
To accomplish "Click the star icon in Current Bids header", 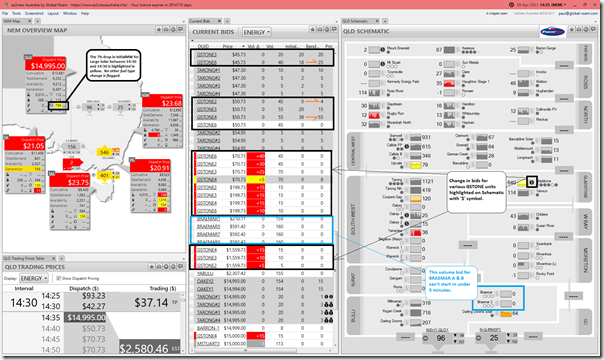I will coord(312,30).
